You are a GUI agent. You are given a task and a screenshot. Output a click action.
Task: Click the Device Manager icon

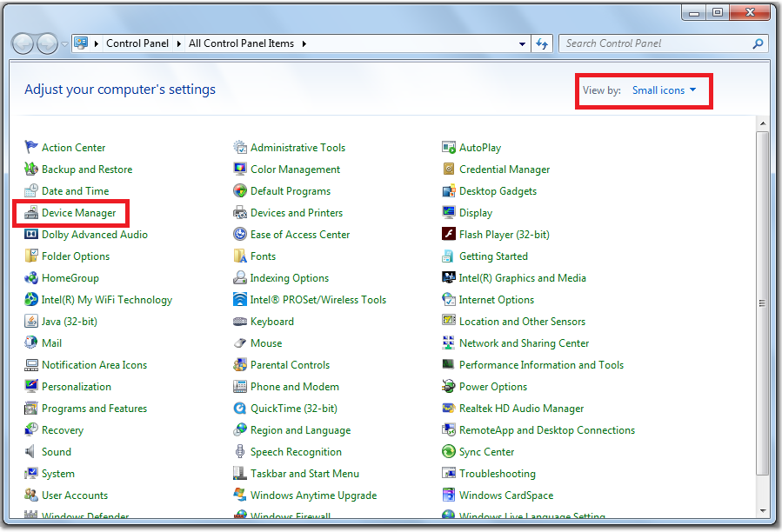(31, 213)
